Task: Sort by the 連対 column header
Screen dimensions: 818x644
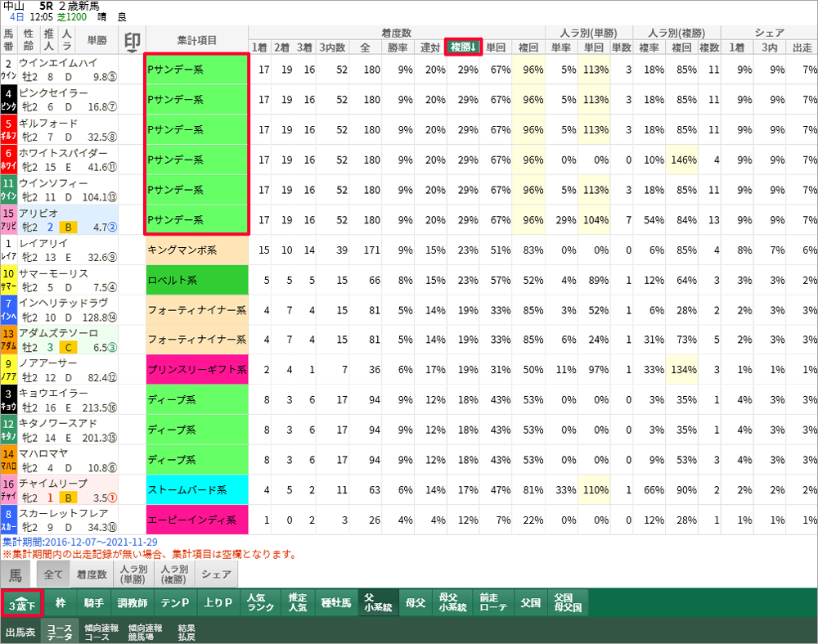Action: click(430, 47)
